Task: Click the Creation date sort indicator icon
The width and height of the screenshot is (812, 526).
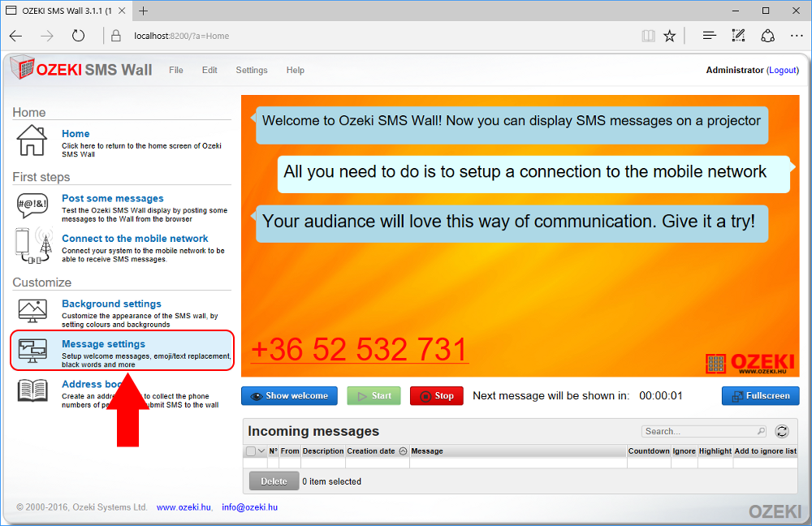Action: coord(403,451)
